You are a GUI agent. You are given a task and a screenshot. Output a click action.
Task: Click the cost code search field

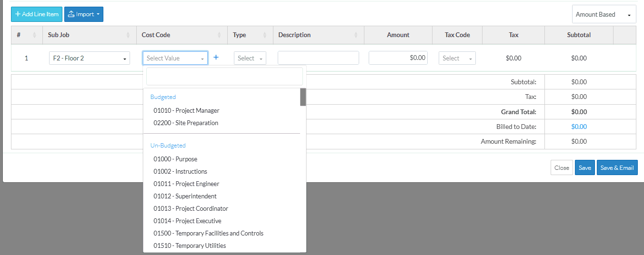[x=224, y=76]
